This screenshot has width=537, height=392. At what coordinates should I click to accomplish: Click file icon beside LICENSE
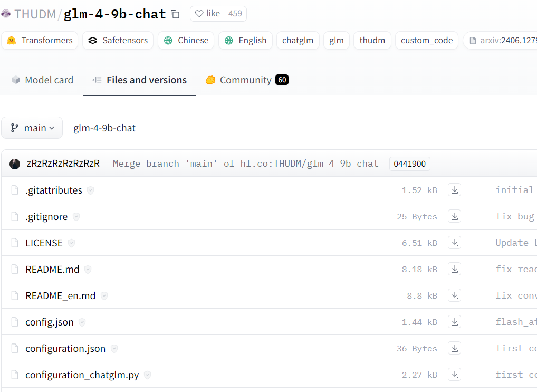(x=15, y=243)
